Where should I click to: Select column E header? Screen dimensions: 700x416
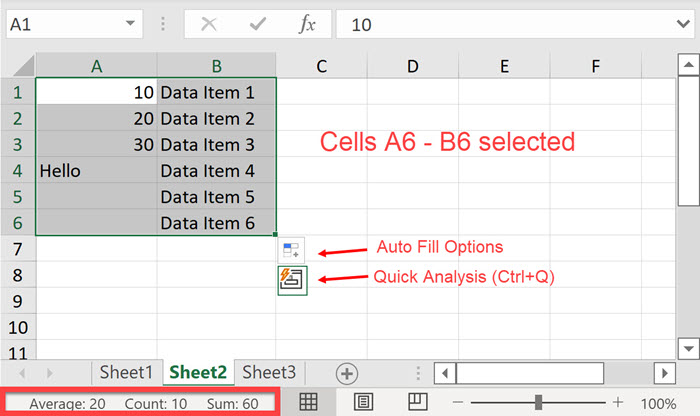pos(504,66)
